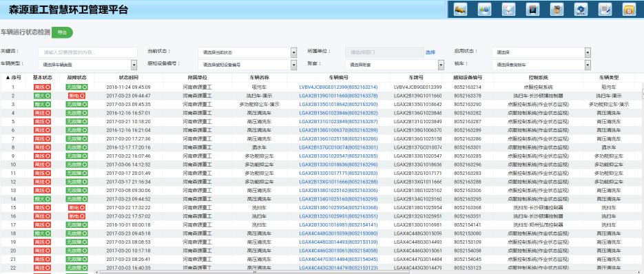This screenshot has width=644, height=274.
Task: Focus the 关键词 search input field
Action: click(88, 52)
